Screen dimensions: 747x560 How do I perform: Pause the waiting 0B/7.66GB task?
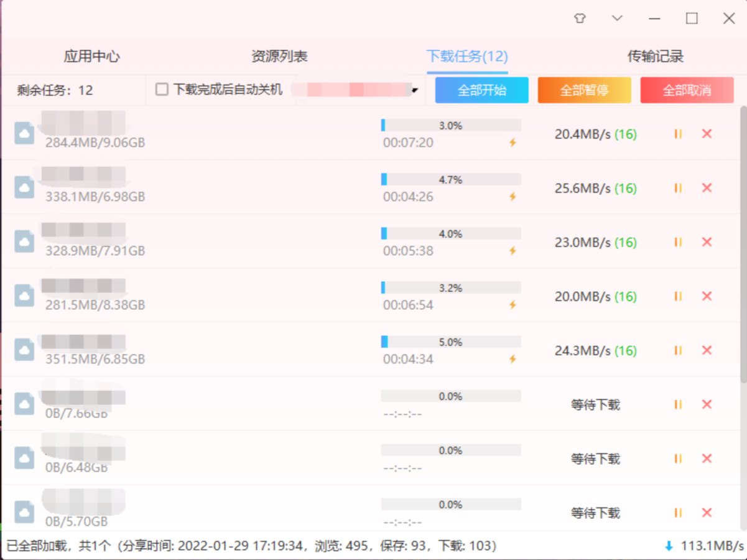pyautogui.click(x=678, y=404)
